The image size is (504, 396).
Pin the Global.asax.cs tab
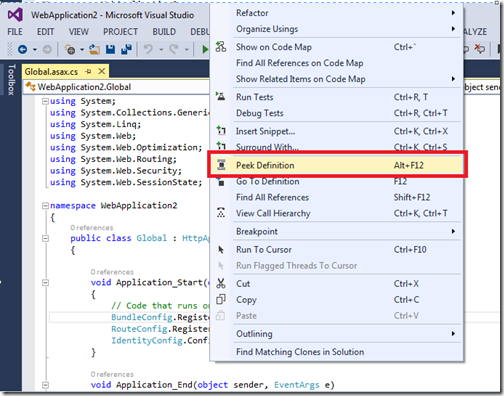click(x=88, y=71)
